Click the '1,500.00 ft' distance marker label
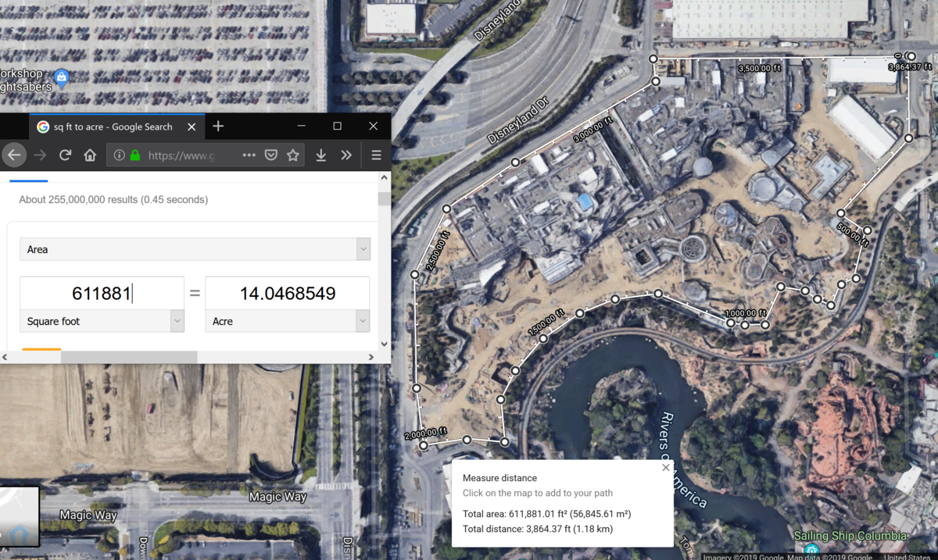 (x=546, y=323)
